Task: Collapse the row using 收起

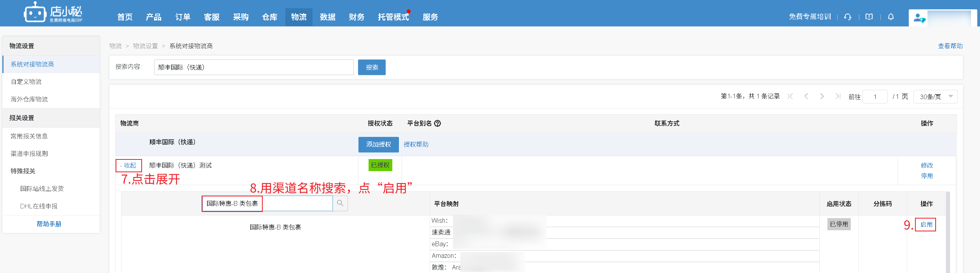Action: click(129, 165)
